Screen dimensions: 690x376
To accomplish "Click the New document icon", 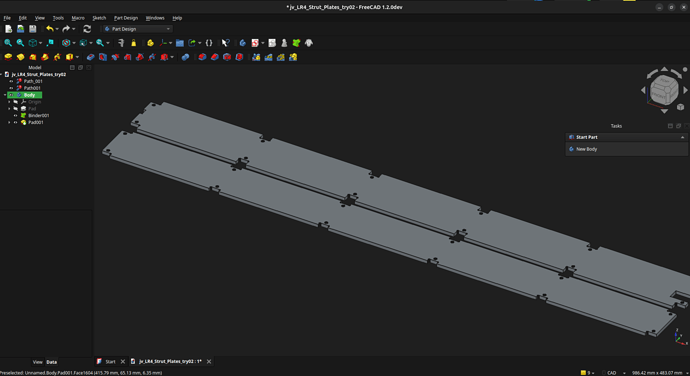I will [x=8, y=29].
